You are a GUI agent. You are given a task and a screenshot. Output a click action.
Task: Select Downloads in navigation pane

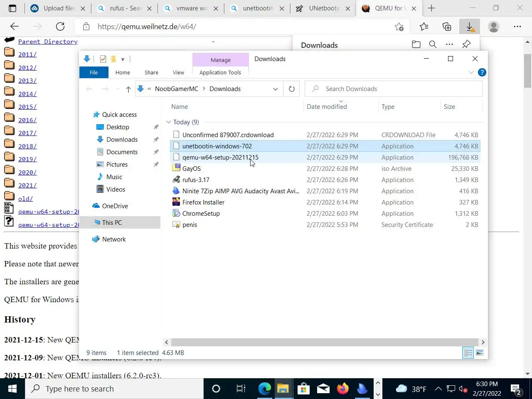tap(122, 140)
